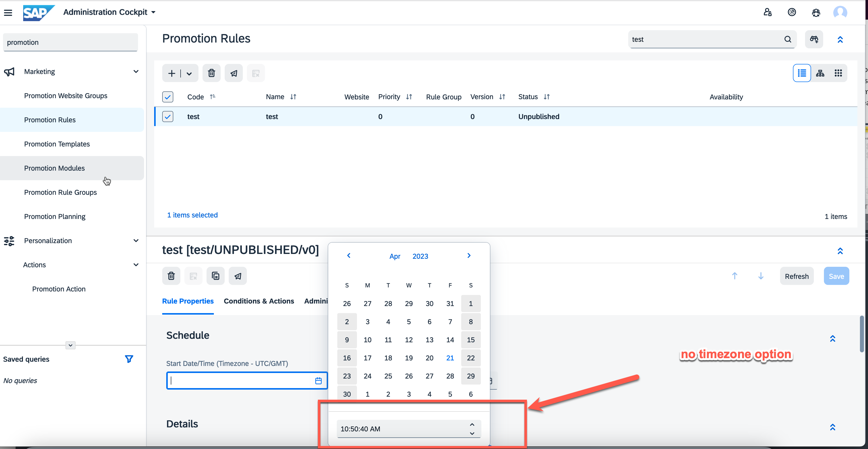Click the search field containing test
The height and width of the screenshot is (449, 868).
(706, 39)
